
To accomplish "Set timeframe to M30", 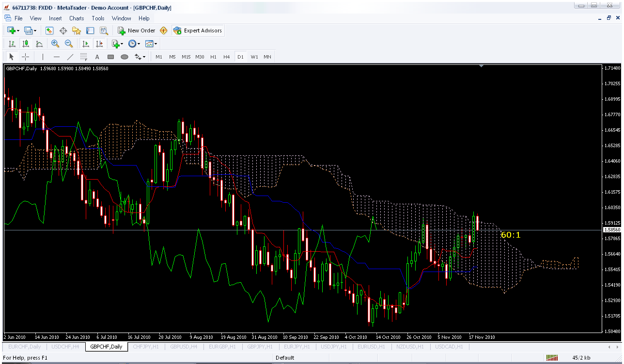I will tap(200, 57).
